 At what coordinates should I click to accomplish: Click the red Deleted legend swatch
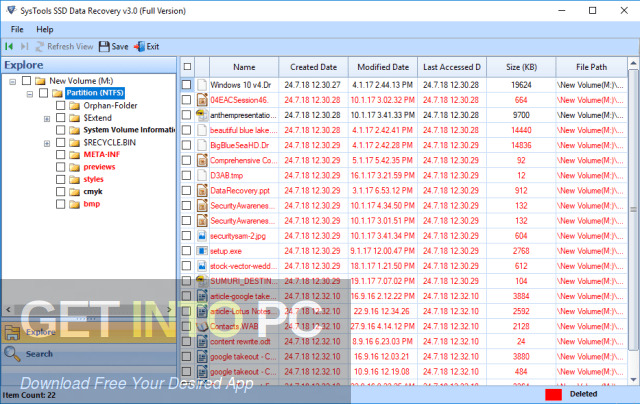click(553, 394)
